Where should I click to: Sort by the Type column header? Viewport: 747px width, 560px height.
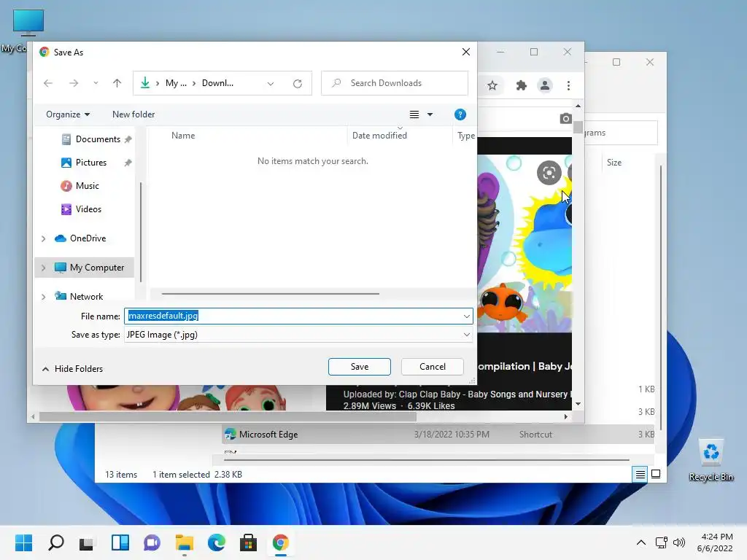(x=465, y=135)
